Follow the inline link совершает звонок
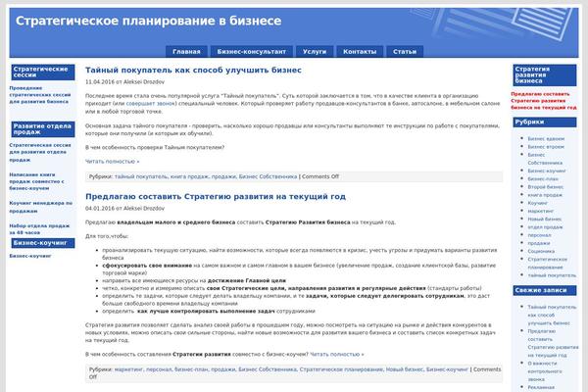The height and width of the screenshot is (392, 588). [x=150, y=103]
